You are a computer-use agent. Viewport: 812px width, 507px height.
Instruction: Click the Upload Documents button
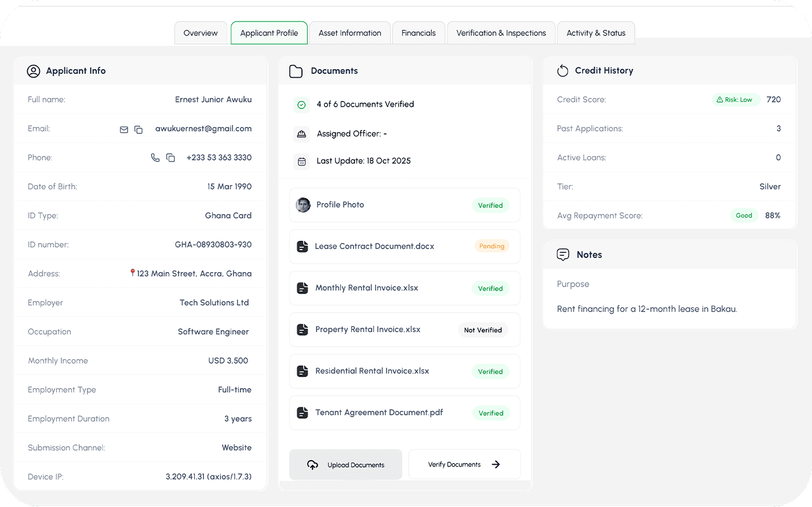[x=345, y=465]
